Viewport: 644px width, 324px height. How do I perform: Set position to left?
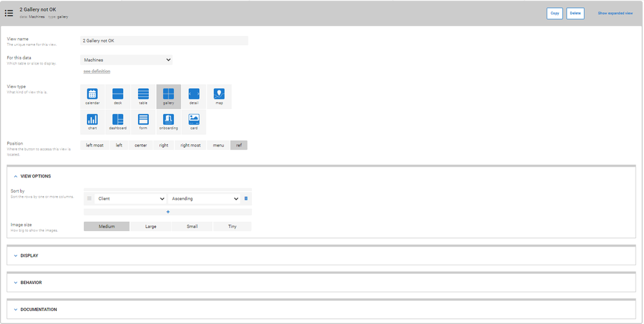[x=119, y=145]
